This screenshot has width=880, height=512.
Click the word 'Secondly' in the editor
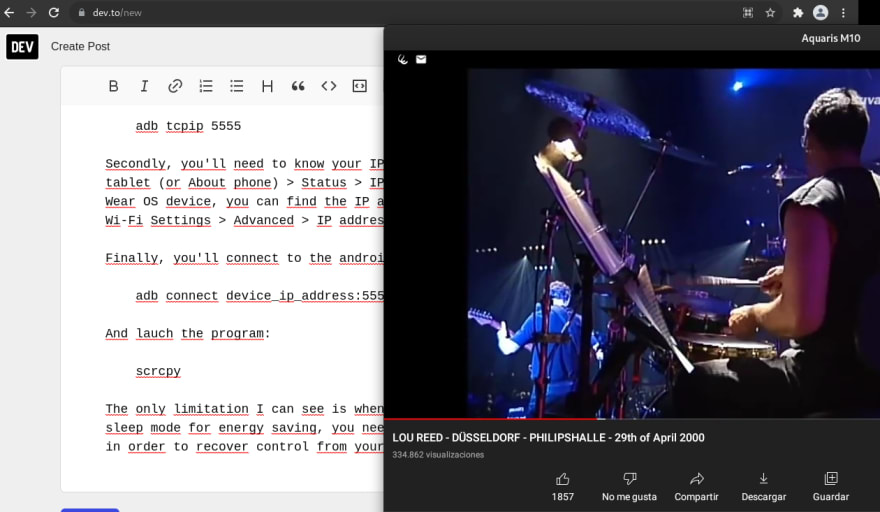136,164
